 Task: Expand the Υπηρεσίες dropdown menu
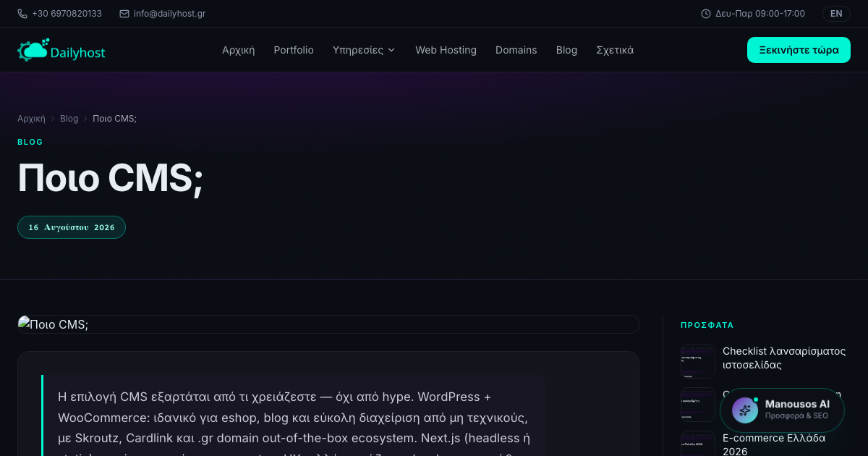(364, 50)
